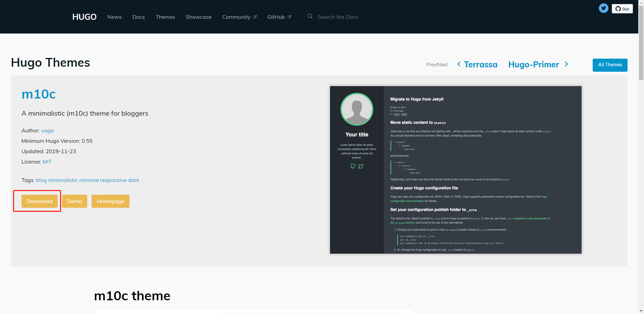Open the GitHub navigation link
Screen dimensions: 644x314
279,17
